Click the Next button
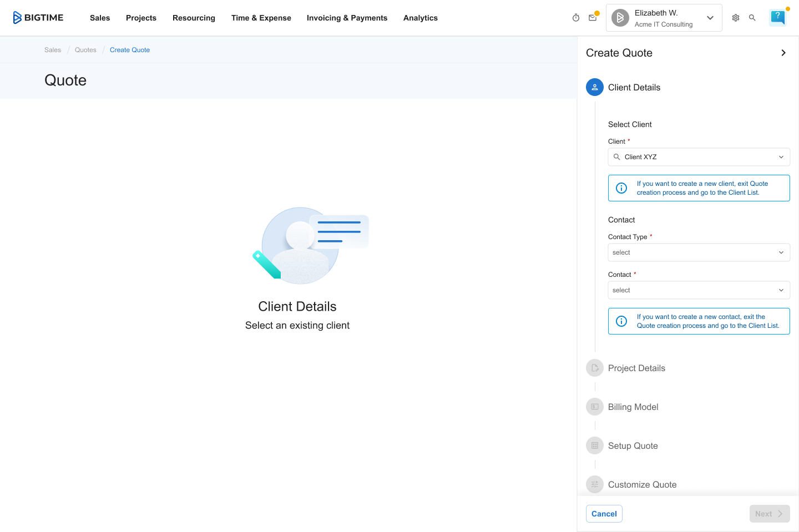Viewport: 799px width, 532px height. click(x=769, y=514)
